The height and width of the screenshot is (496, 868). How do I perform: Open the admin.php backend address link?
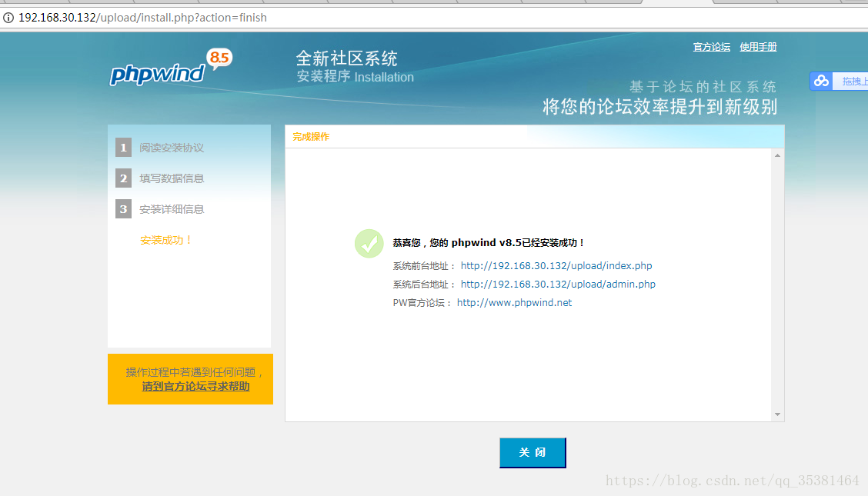pyautogui.click(x=558, y=285)
